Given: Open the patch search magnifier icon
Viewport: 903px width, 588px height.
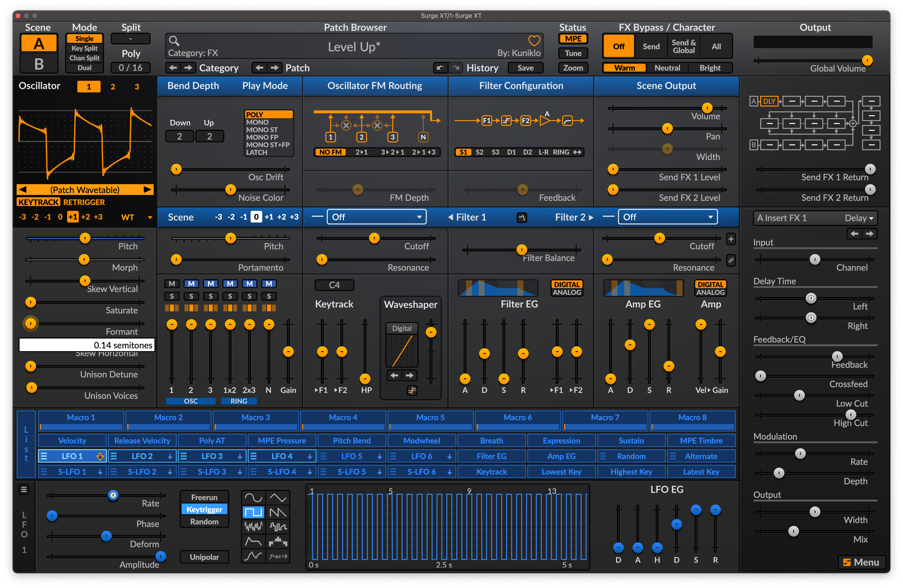Looking at the screenshot, I should 174,40.
